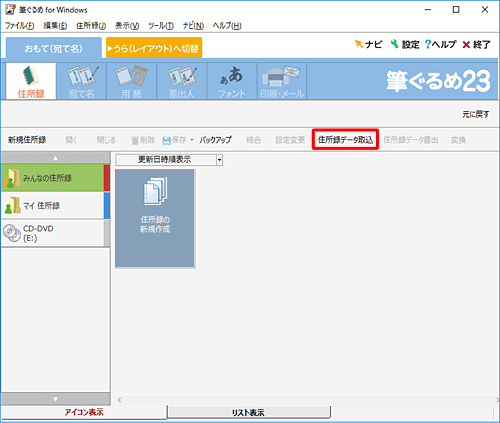Click the 開く open button

(x=71, y=140)
